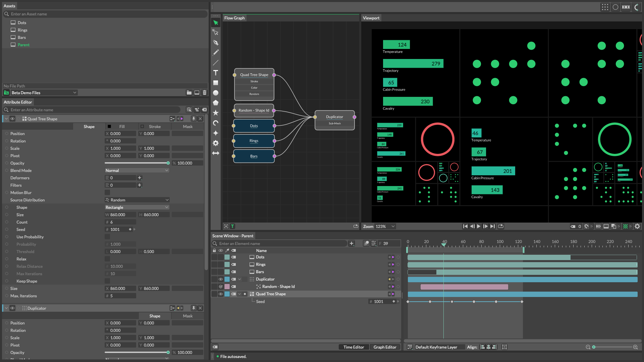Choose the Star shape tool
644x362 pixels.
[216, 113]
